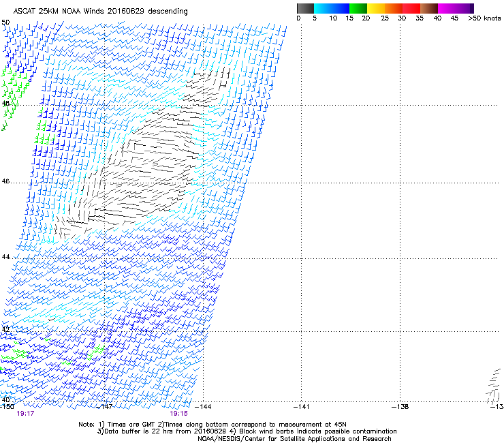Click the red 30-35 knots legend segment
Viewport: 504px width, 443px height.
411,8
